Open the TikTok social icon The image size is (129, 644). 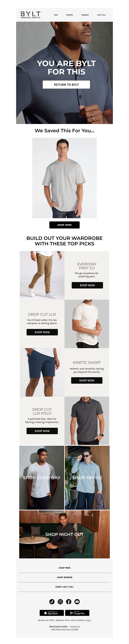pos(52,602)
